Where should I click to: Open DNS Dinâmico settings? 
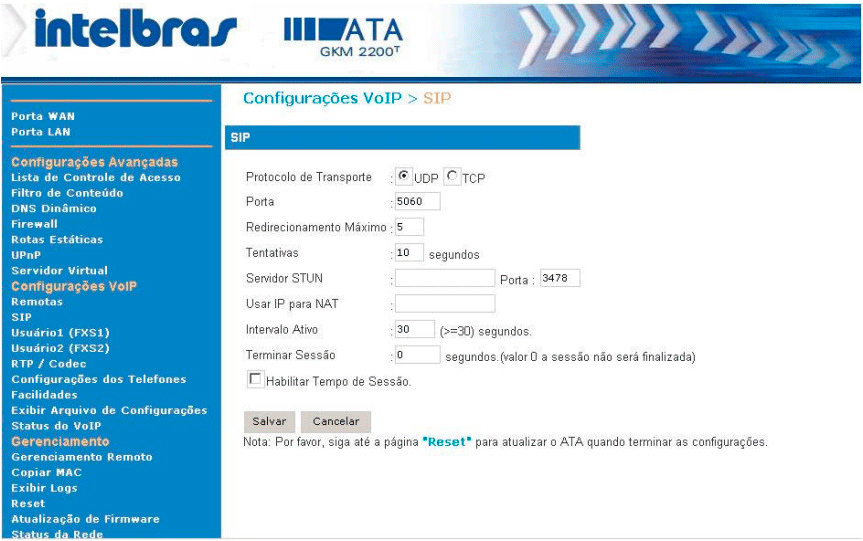(54, 208)
